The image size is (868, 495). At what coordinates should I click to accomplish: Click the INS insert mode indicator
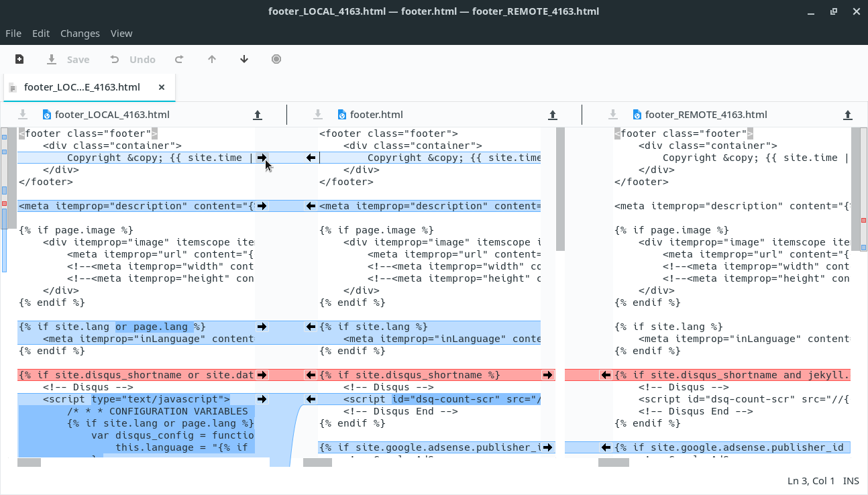tap(851, 481)
